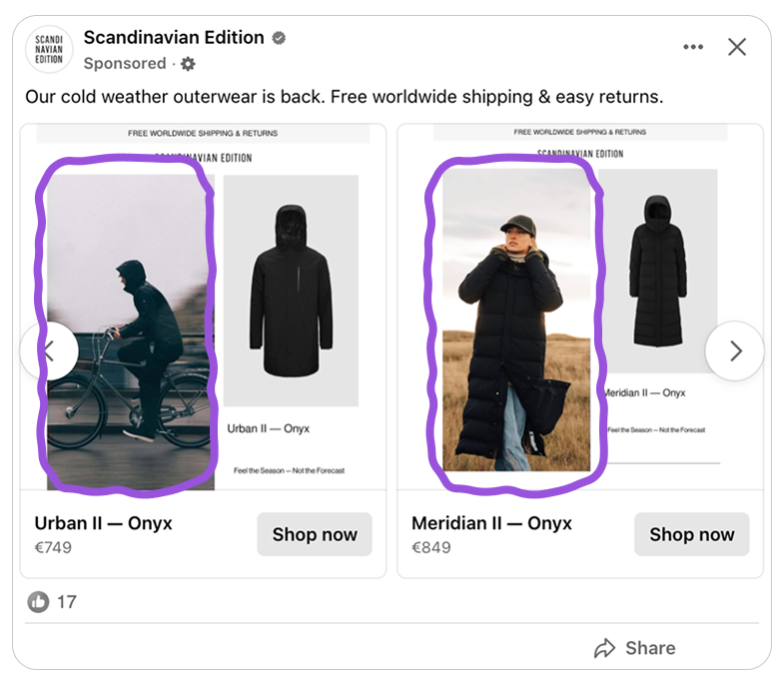Click the verified badge beside the page name
This screenshot has width=784, height=685.
[x=280, y=38]
